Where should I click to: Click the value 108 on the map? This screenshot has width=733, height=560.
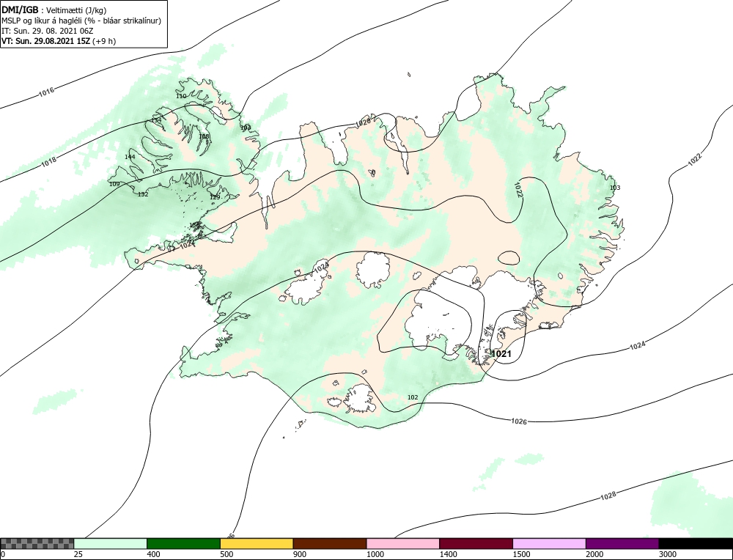[x=205, y=136]
